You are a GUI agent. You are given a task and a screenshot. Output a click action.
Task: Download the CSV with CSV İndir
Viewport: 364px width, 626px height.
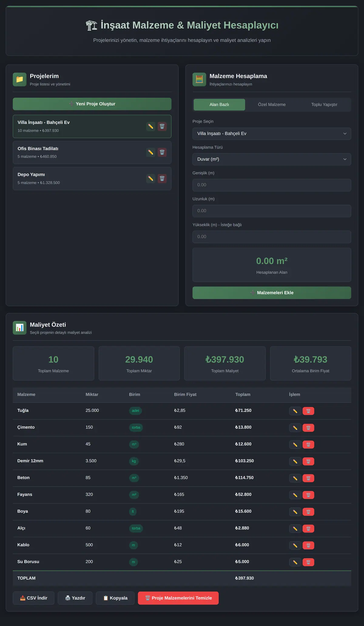click(34, 598)
